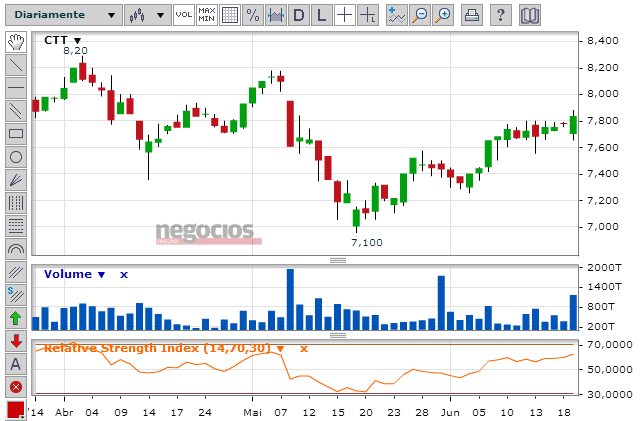Toggle the MAX MIN labels button
Screen dimensions: 641x421
(x=206, y=15)
